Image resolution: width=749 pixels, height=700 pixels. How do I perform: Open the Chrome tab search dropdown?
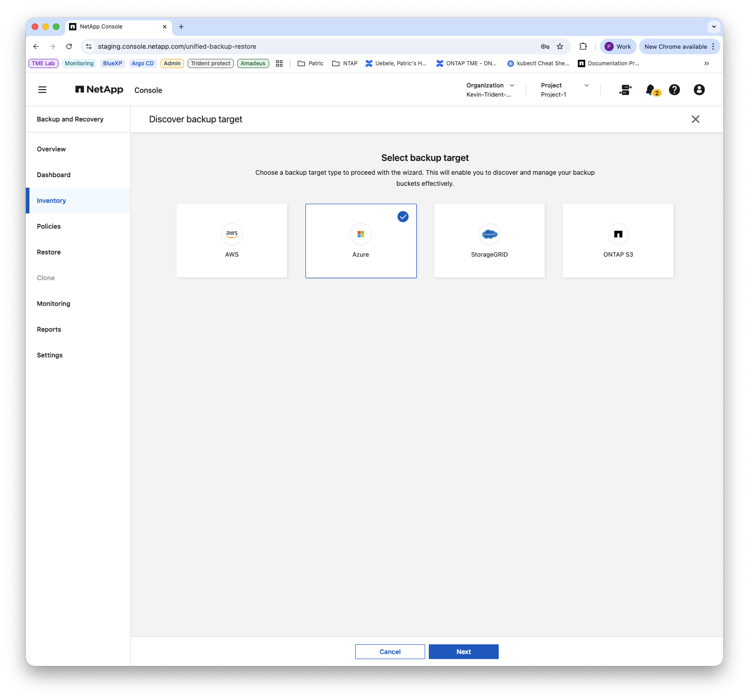tap(714, 27)
